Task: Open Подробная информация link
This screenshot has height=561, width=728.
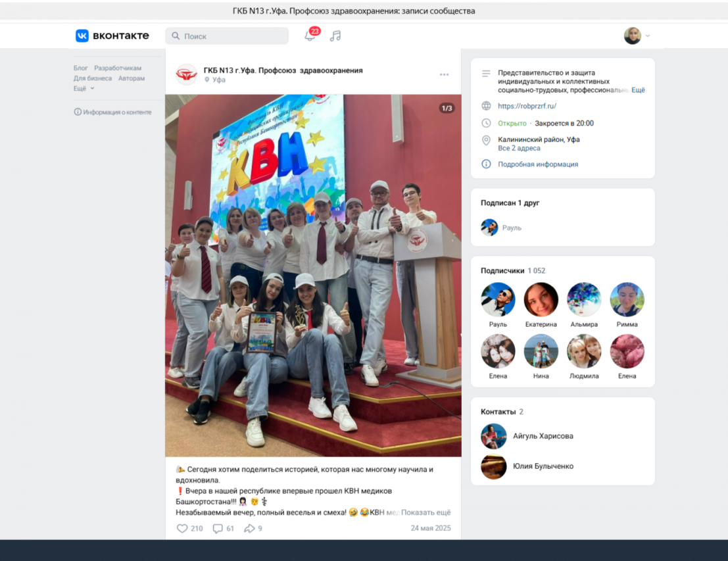Action: [x=538, y=164]
